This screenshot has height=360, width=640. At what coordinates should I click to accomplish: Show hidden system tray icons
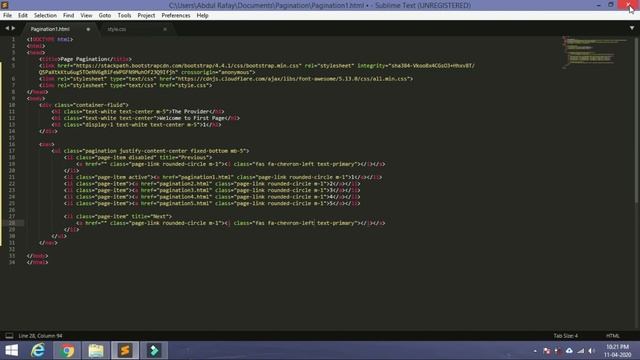pos(535,351)
